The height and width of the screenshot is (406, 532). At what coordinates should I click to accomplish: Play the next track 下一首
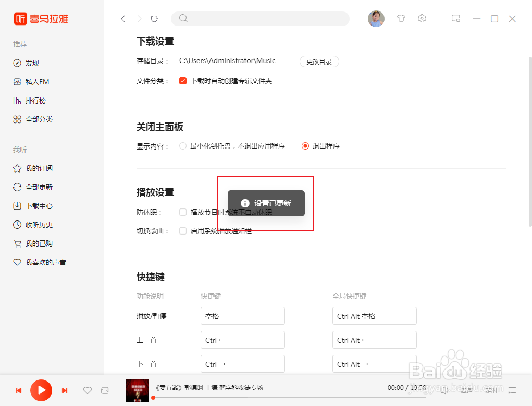(x=64, y=390)
